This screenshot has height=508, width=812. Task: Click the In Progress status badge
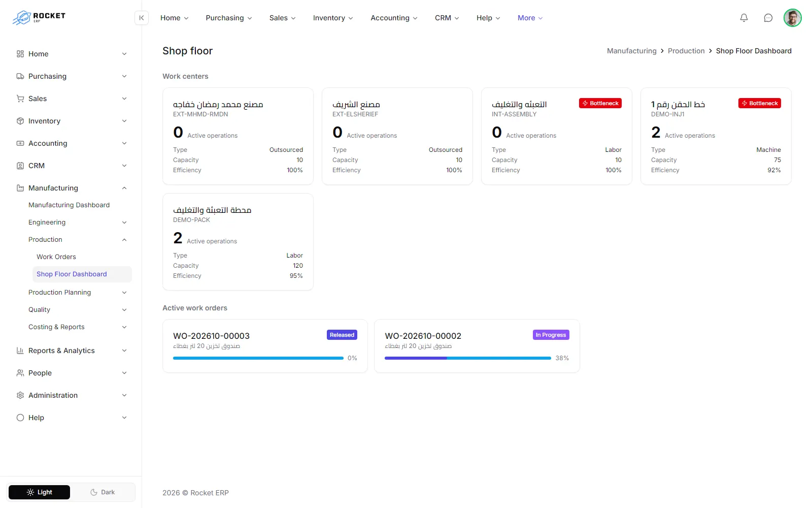tap(551, 335)
